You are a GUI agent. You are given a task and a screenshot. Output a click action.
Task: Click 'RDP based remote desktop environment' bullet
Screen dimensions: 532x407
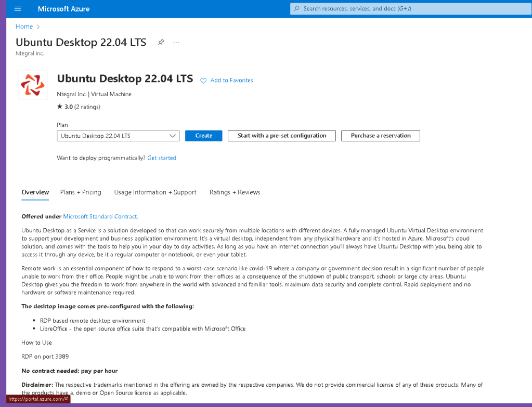click(93, 321)
